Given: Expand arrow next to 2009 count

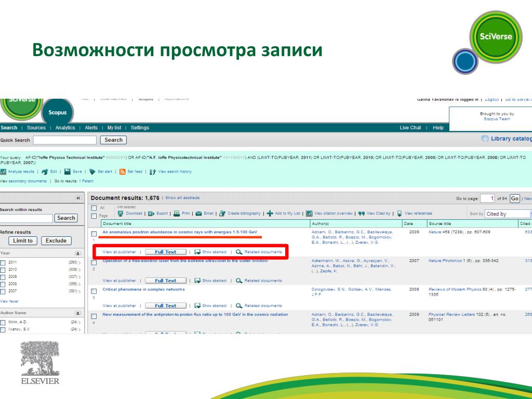Looking at the screenshot, I should coord(79,277).
